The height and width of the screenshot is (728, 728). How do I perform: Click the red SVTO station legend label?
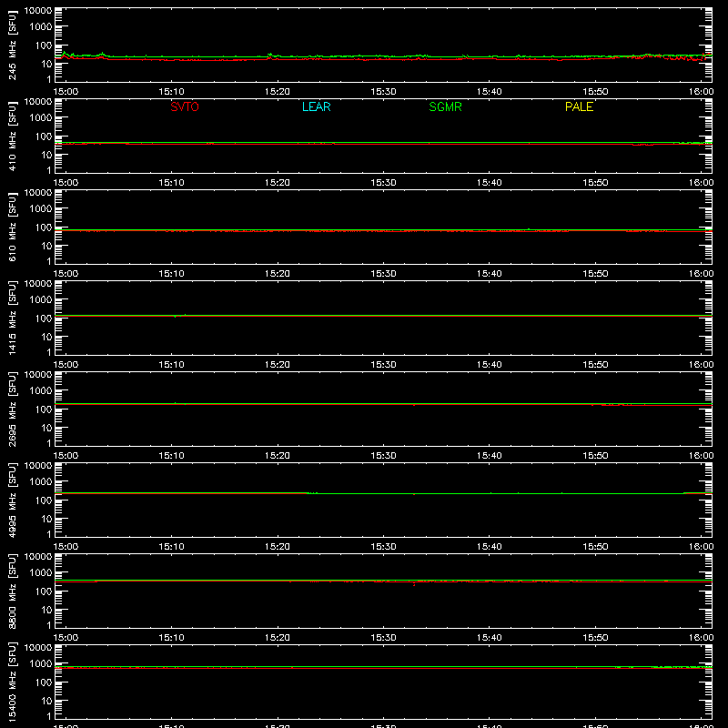pyautogui.click(x=185, y=106)
